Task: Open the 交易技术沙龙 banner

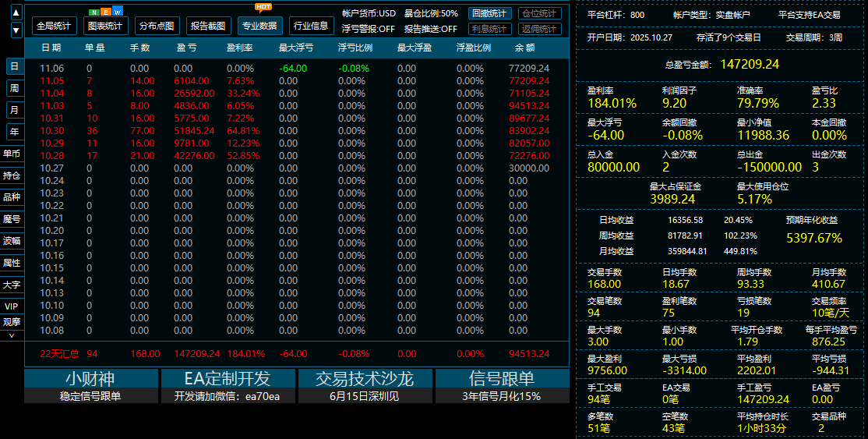Action: (x=365, y=386)
